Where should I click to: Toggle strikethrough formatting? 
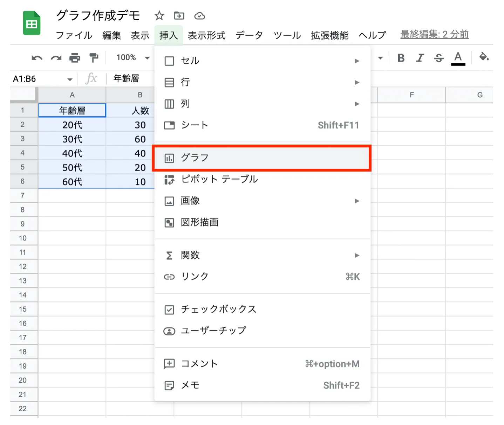[x=439, y=58]
